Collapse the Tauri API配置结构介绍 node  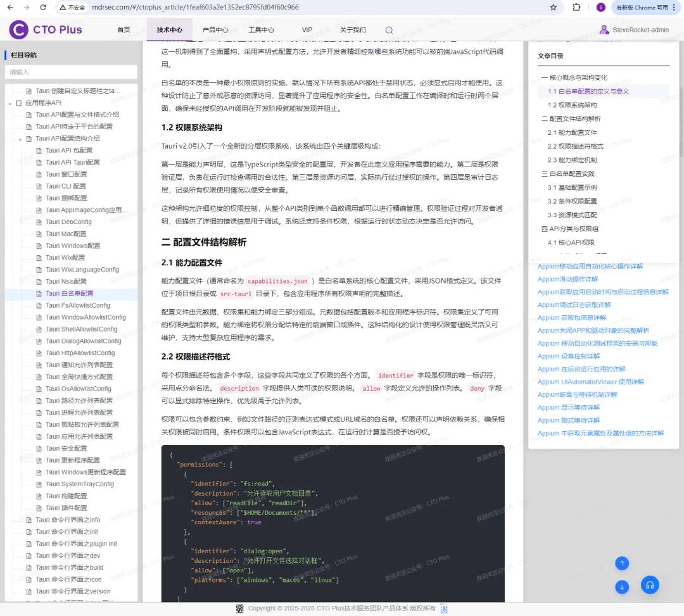pyautogui.click(x=20, y=139)
